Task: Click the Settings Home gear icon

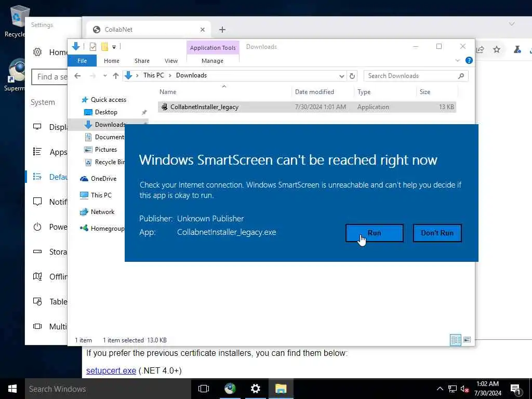Action: (x=37, y=52)
